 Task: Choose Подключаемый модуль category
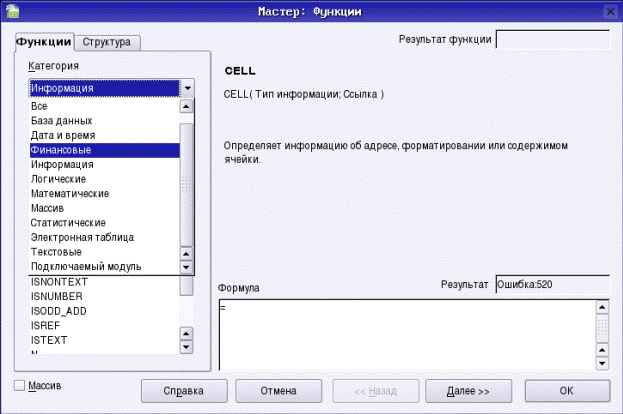pyautogui.click(x=104, y=267)
